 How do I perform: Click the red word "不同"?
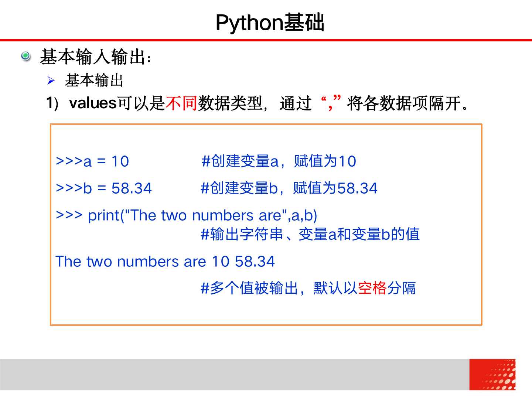181,103
